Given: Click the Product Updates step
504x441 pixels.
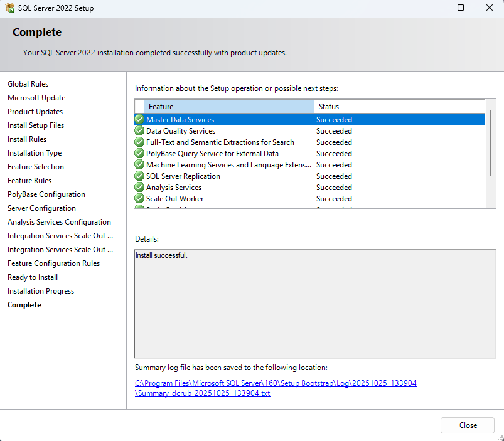Looking at the screenshot, I should point(35,112).
